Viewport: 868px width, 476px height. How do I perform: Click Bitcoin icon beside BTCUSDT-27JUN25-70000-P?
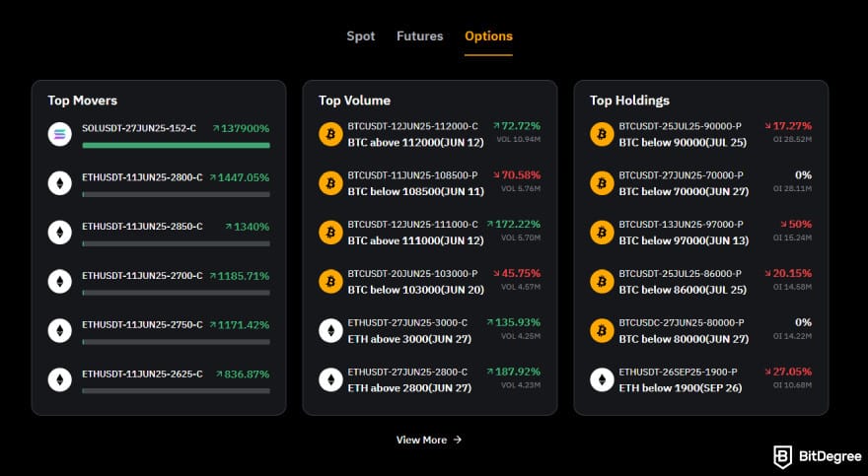602,183
